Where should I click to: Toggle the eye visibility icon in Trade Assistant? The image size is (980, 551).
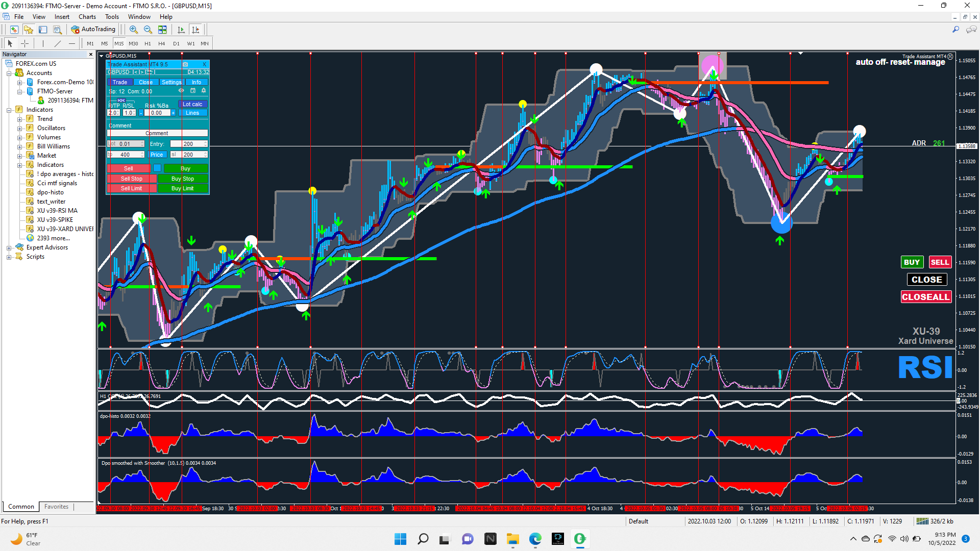point(181,91)
